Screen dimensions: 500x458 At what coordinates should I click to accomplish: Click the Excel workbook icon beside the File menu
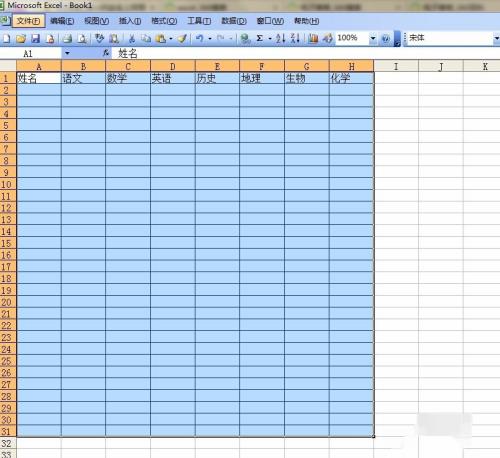pos(5,21)
